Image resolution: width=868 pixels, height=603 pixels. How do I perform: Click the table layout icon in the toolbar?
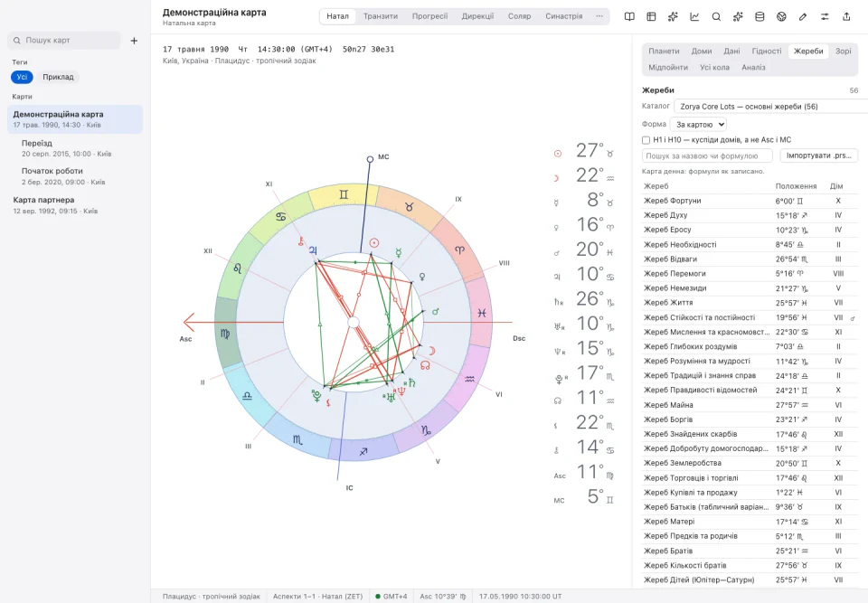[x=651, y=16]
